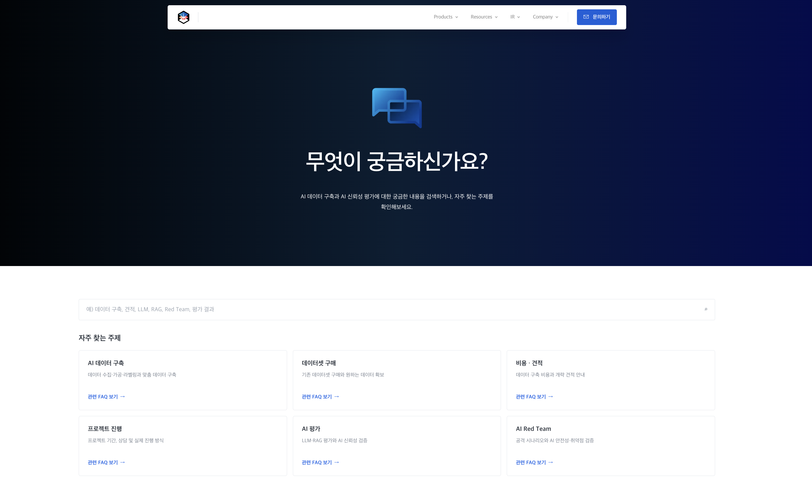
Task: Click description LLM·RAG 평가와 AI 신뢰성 검증
Action: [x=334, y=440]
